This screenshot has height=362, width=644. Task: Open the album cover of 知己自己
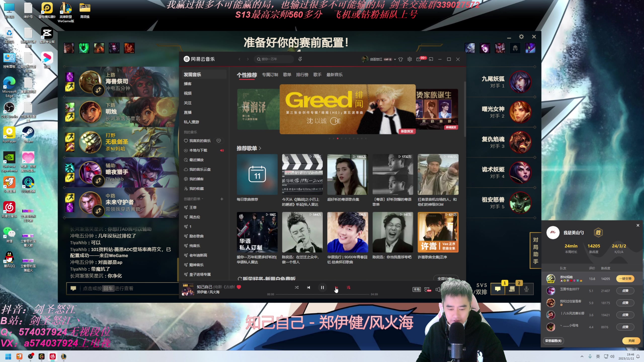(188, 290)
